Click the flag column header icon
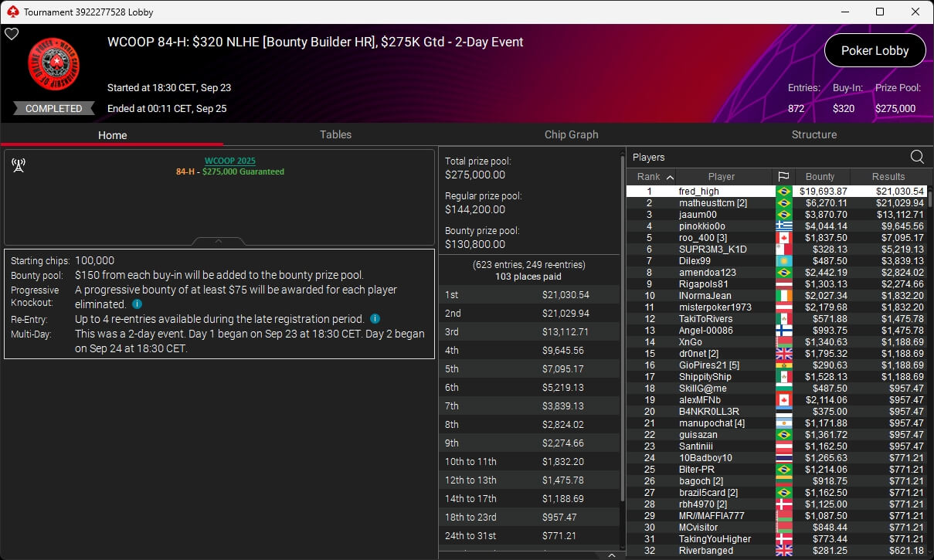This screenshot has width=934, height=560. pyautogui.click(x=783, y=177)
